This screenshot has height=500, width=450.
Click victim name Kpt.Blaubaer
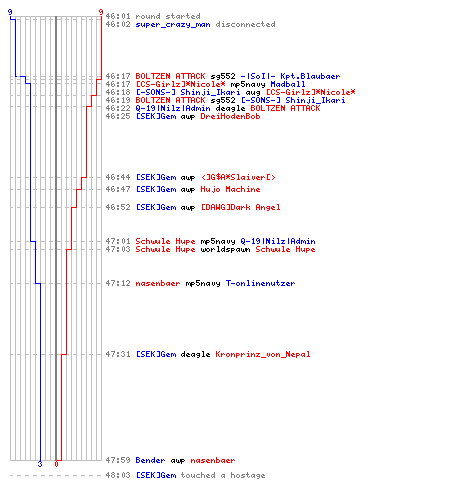click(310, 76)
